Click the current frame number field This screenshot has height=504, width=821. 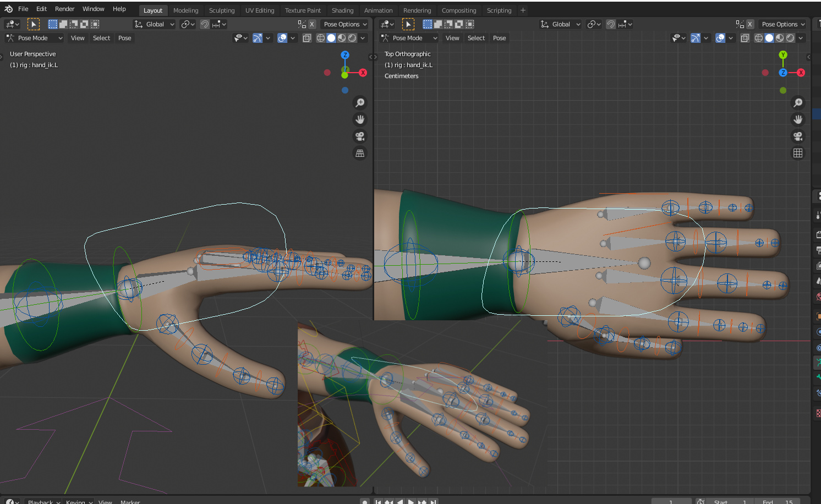point(671,502)
